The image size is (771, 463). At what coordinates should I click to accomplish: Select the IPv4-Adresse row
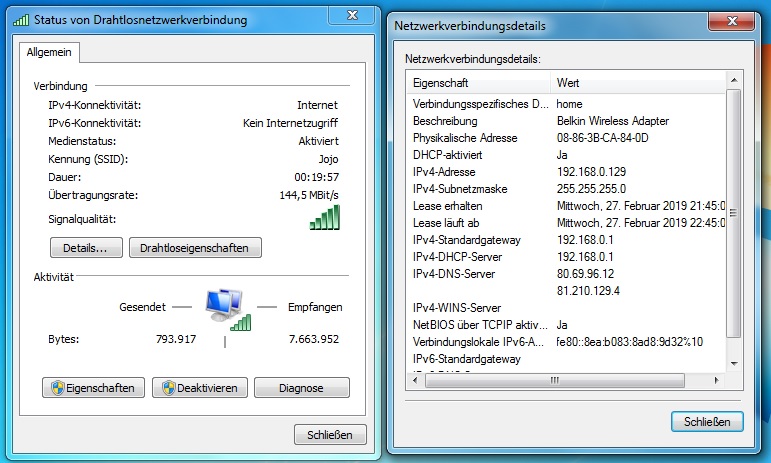click(x=566, y=172)
